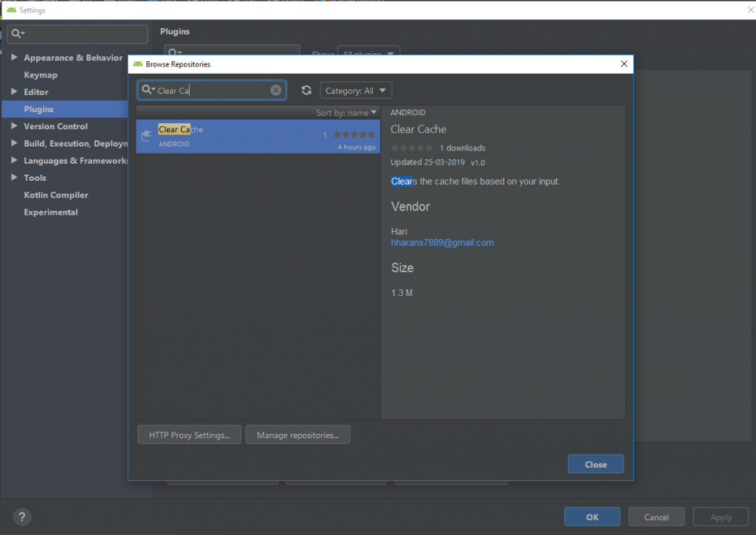Select the Clear Cache plugin row

pyautogui.click(x=258, y=137)
